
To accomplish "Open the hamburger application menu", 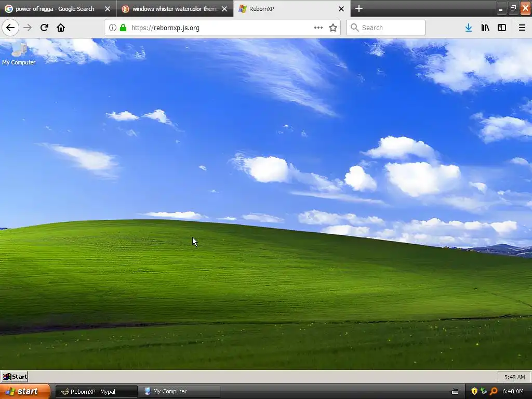I will (x=522, y=28).
